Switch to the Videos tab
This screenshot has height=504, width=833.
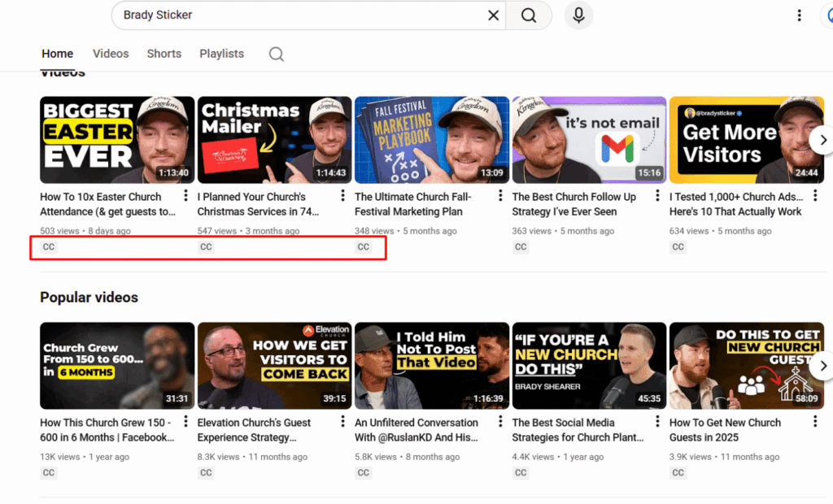click(x=111, y=54)
